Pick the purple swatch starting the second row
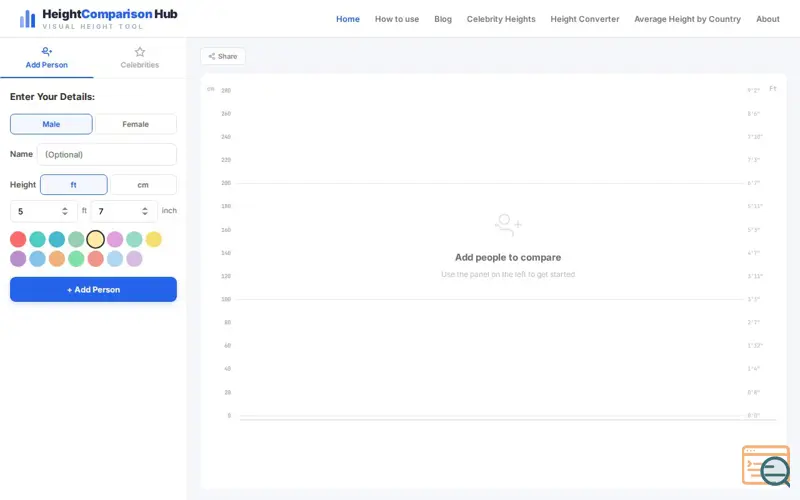800x500 pixels. [x=18, y=259]
